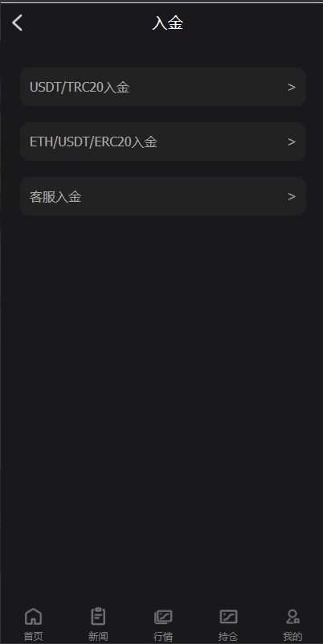Click the USDT/TRC20入金 text label
The width and height of the screenshot is (323, 644).
pos(80,88)
